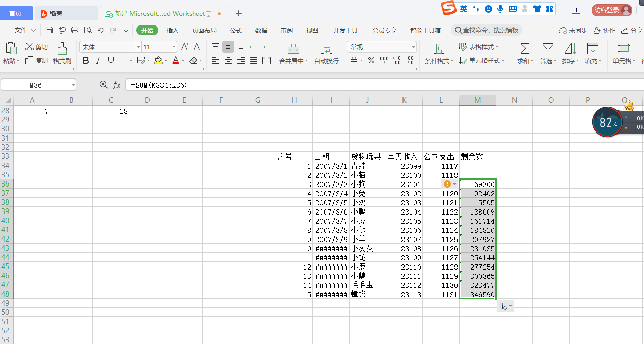Apply percent style with % icon

[371, 60]
